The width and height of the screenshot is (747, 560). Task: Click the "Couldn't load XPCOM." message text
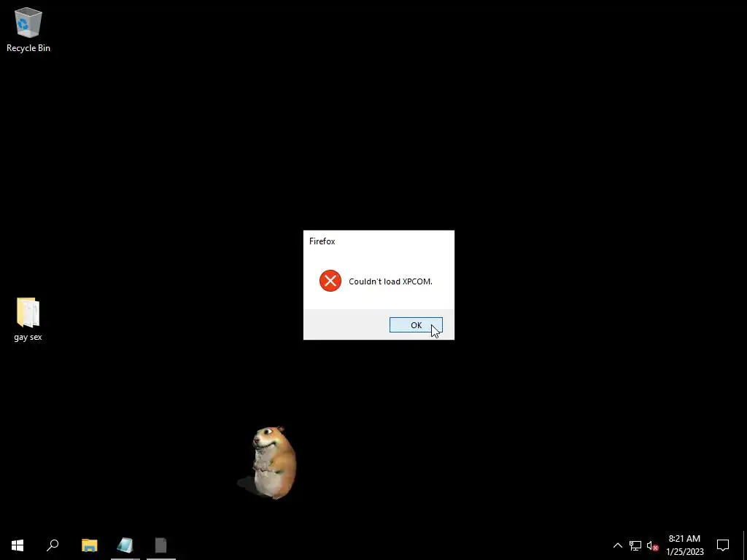[x=390, y=281]
